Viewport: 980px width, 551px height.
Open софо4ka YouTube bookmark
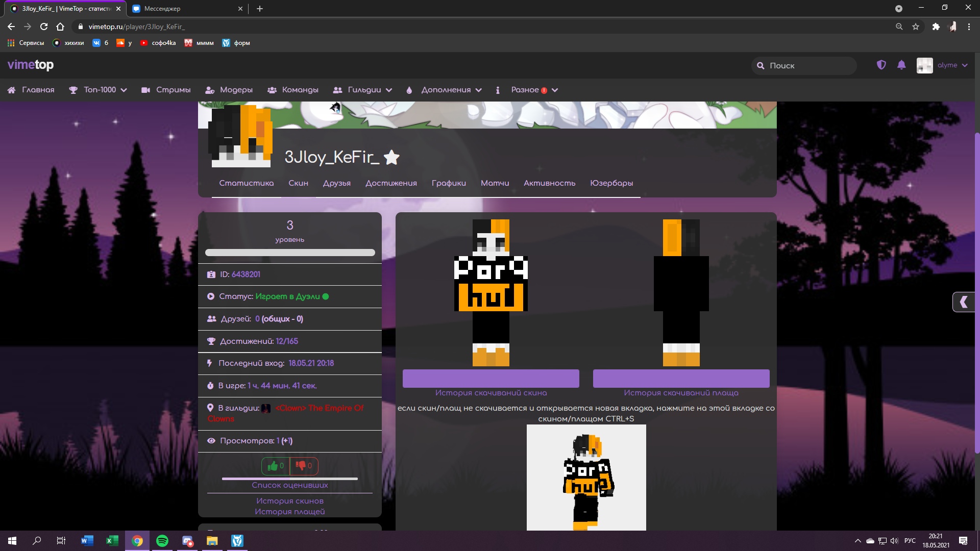[x=158, y=43]
